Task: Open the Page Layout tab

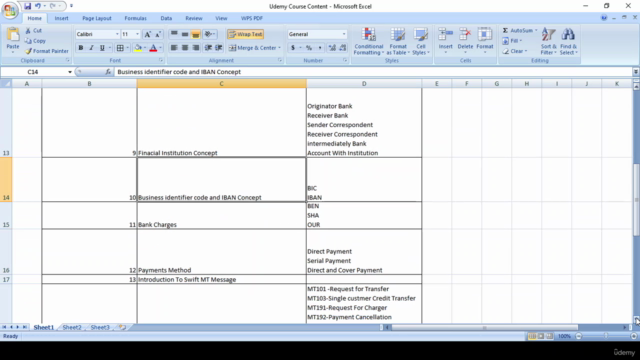Action: click(x=97, y=18)
